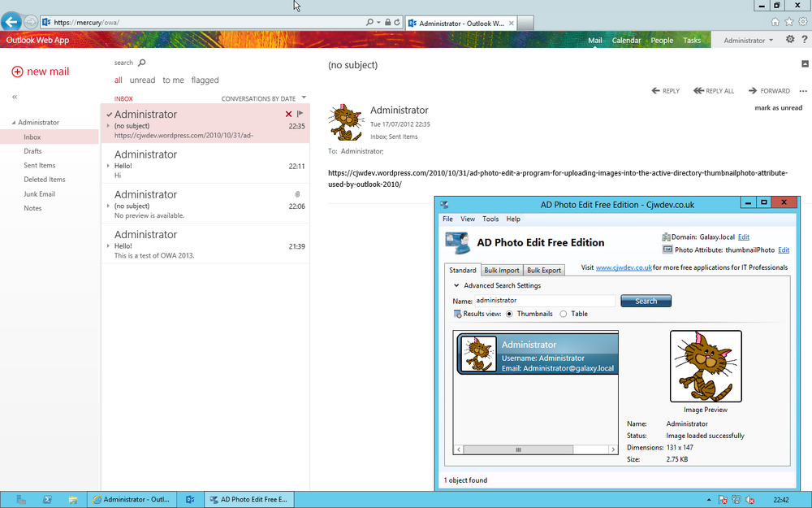Go to People in OWA navigation
The image size is (812, 508).
coord(662,40)
